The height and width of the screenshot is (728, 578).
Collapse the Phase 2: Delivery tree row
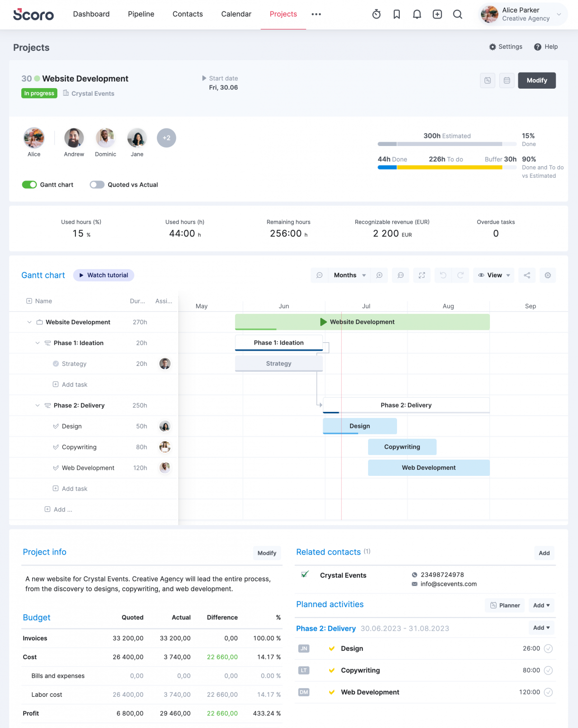(x=37, y=405)
